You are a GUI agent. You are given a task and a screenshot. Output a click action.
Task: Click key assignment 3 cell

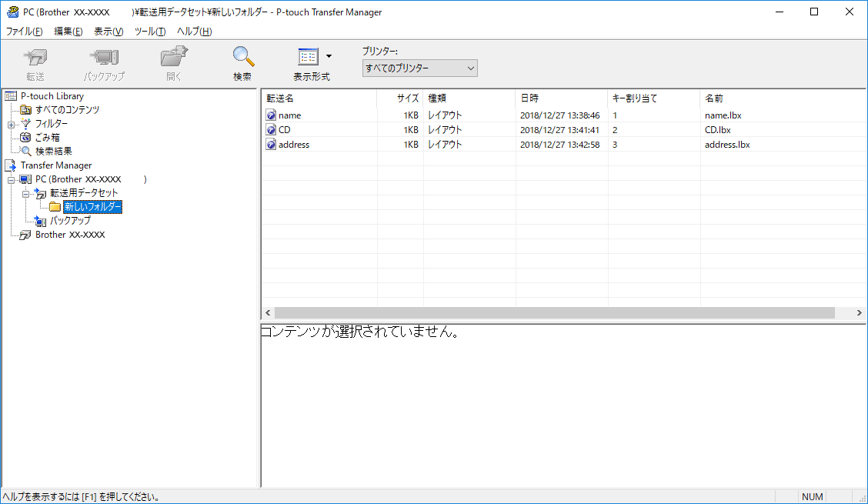click(x=615, y=145)
